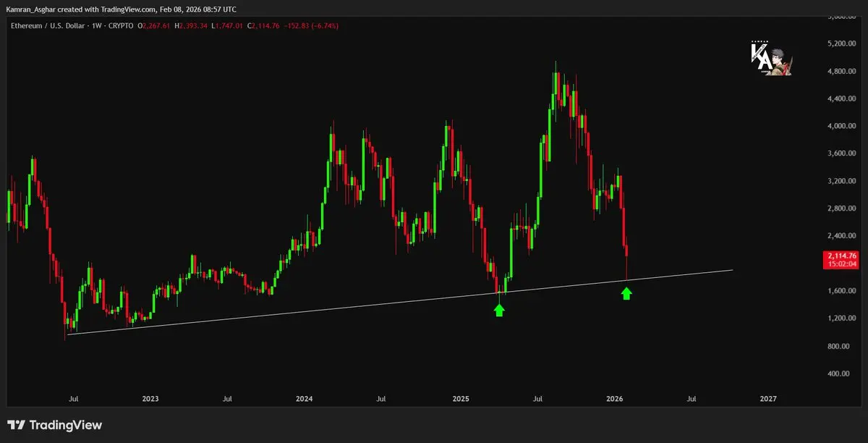The image size is (868, 443).
Task: Click the candle countdown 15:02:04
Action: coord(843,264)
